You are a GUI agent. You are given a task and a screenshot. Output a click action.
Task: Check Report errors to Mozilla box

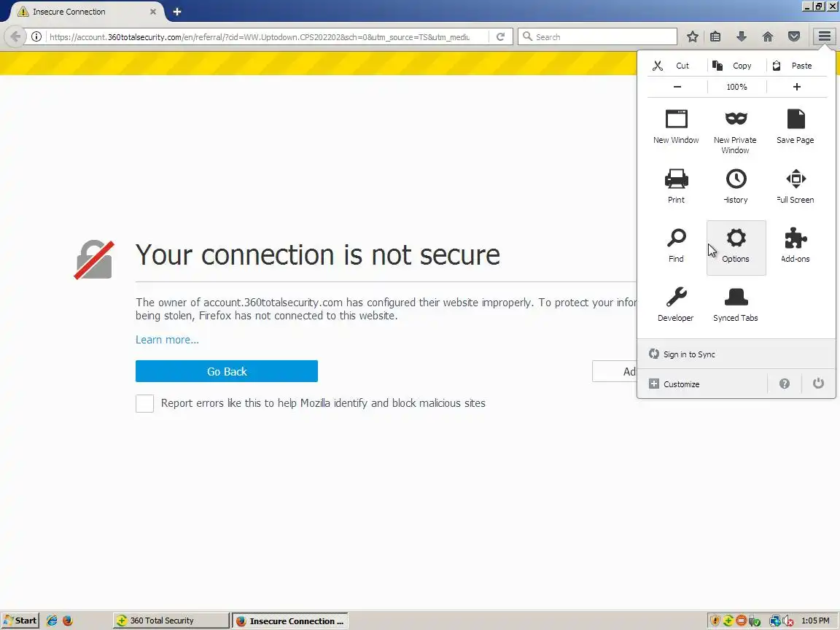[144, 403]
